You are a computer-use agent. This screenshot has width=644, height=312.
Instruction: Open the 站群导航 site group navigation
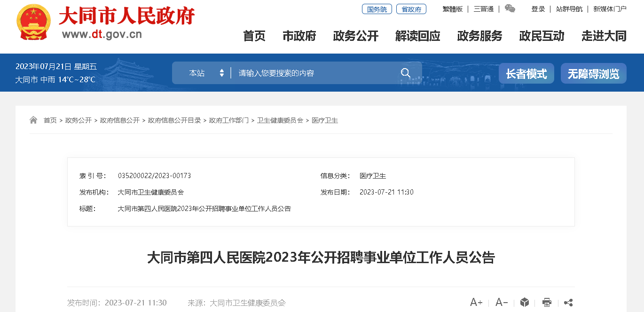coord(569,9)
